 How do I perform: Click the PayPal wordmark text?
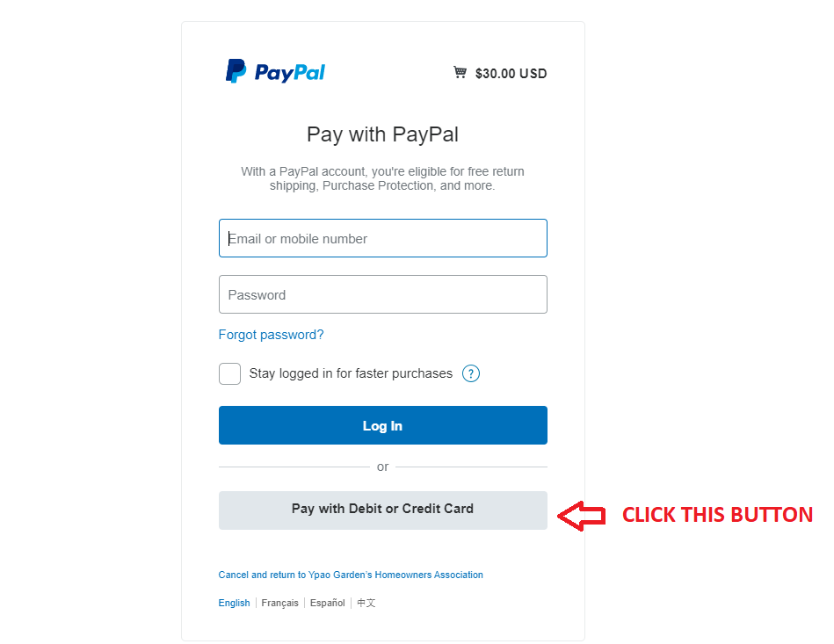pos(290,72)
